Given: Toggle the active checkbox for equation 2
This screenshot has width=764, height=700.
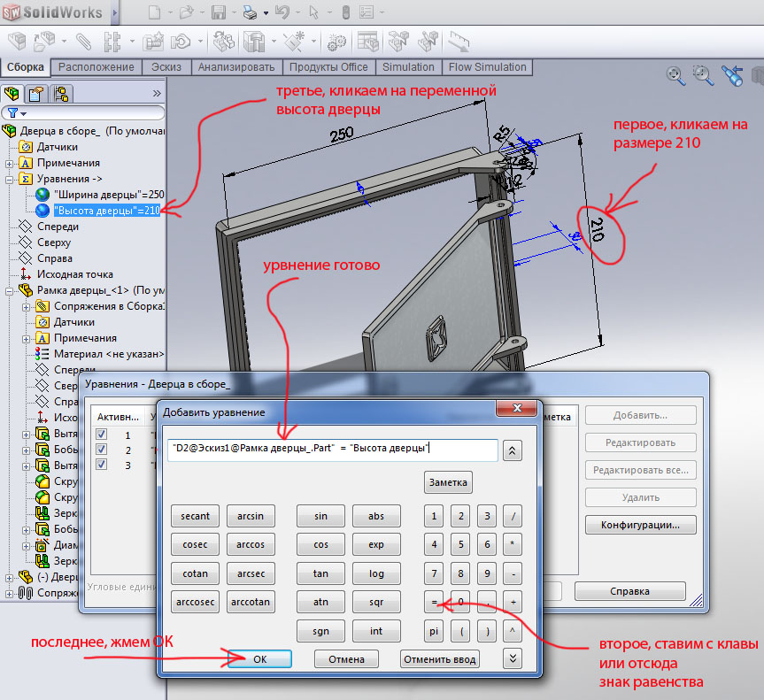Looking at the screenshot, I should (101, 450).
